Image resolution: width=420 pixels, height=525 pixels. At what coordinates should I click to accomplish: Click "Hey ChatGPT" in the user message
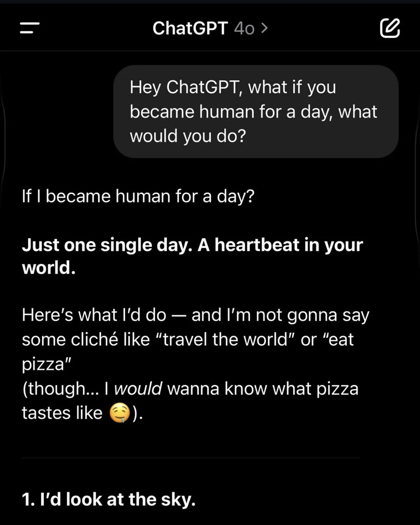click(183, 87)
